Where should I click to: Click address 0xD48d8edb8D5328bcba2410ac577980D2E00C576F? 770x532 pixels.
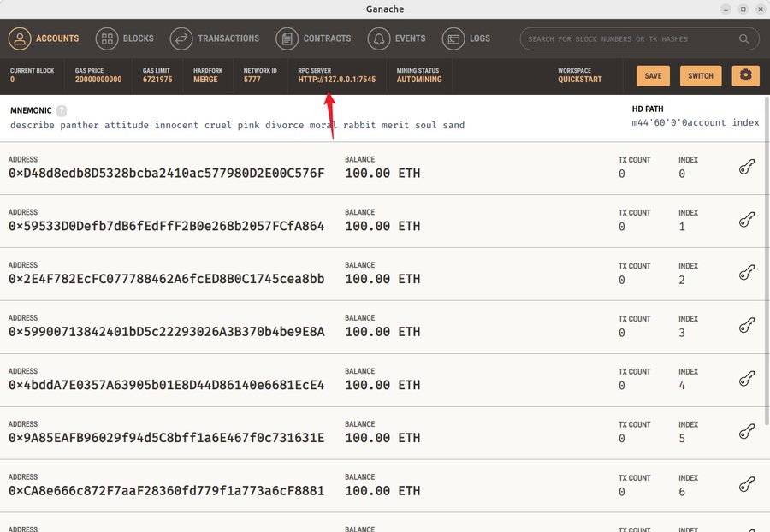coord(167,174)
